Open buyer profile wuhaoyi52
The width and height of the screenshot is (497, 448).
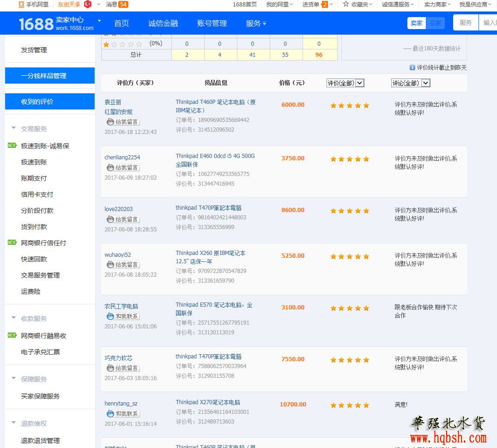coord(118,255)
